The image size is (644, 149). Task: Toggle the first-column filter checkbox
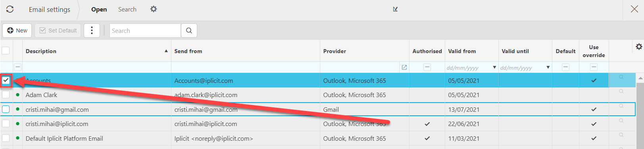pos(18,67)
